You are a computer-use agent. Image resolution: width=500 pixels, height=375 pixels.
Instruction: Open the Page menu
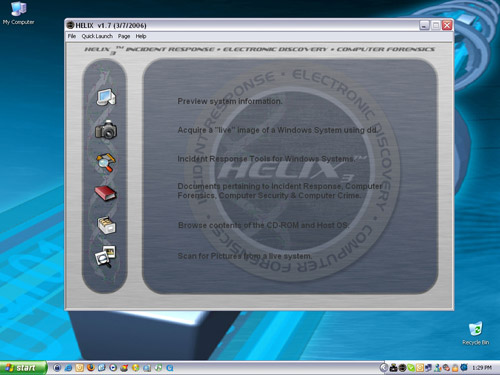click(124, 36)
